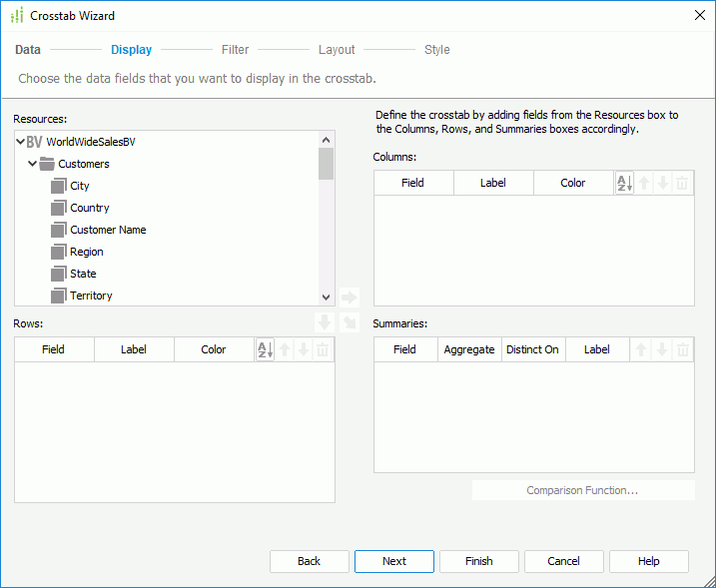Click the State field icon

58,274
